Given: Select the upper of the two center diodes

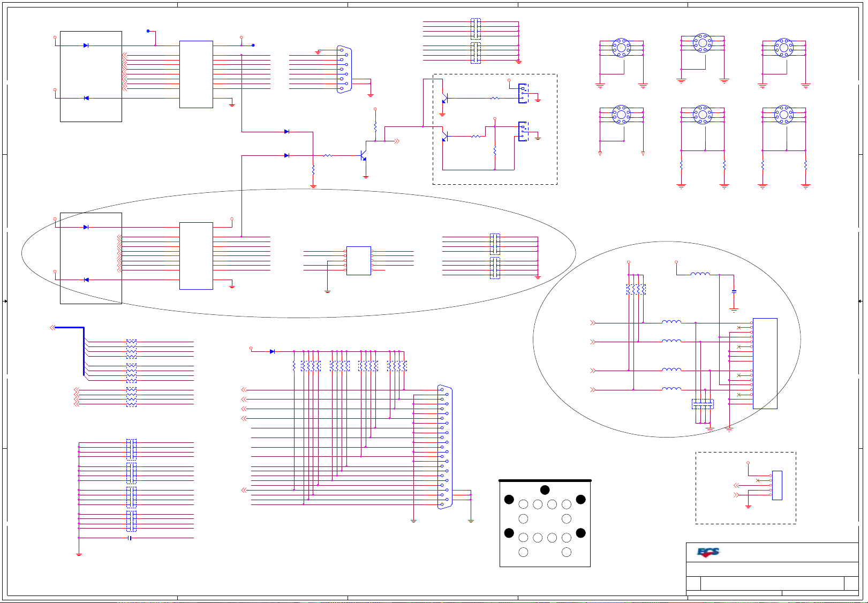Looking at the screenshot, I should click(x=287, y=132).
